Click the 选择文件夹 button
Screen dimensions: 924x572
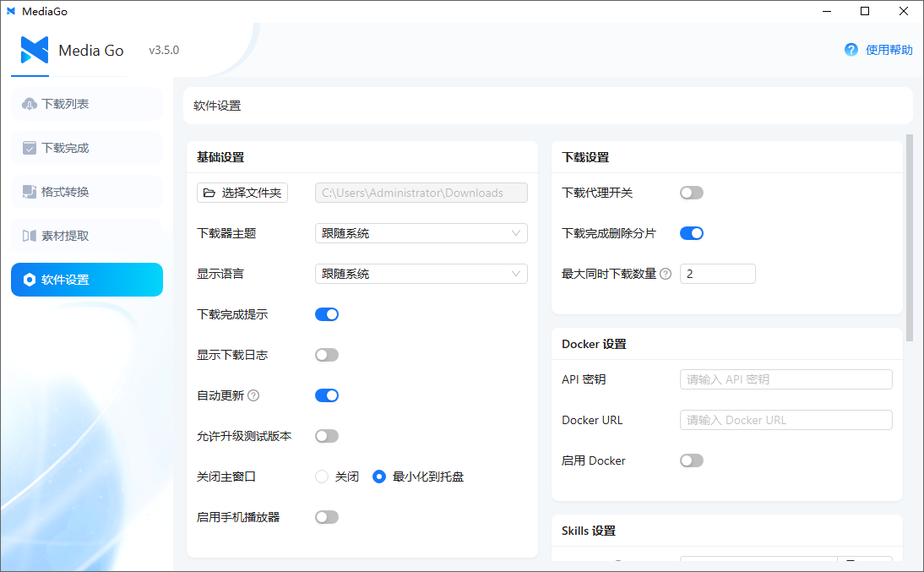point(242,193)
